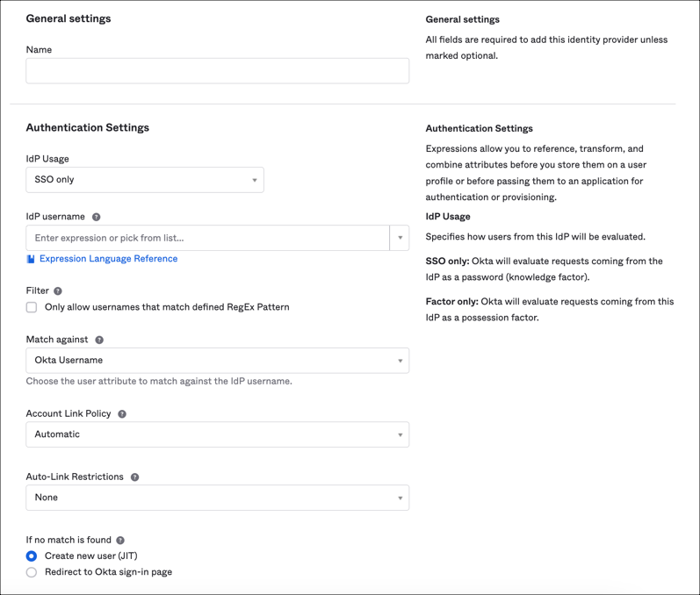Viewport: 700px width, 595px height.
Task: Enable the RegEx Pattern username filter checkbox
Action: tap(32, 307)
